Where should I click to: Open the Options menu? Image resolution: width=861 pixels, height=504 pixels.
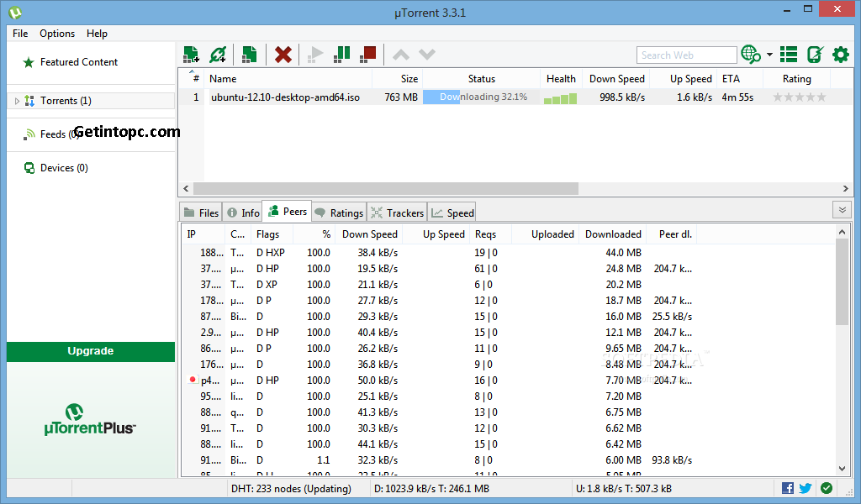[x=57, y=34]
